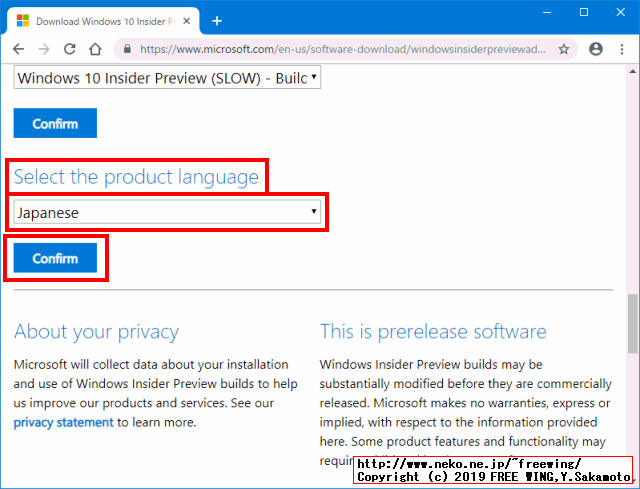This screenshot has height=489, width=640.
Task: Maximize the Chrome window
Action: 584,12
